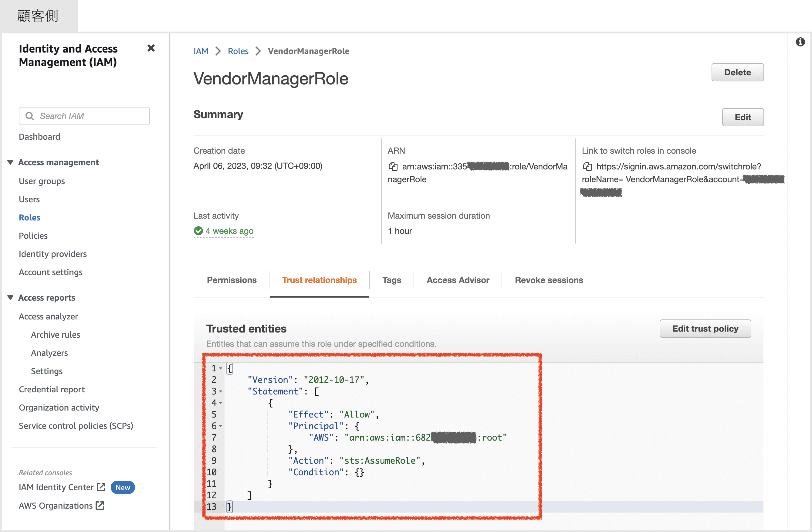Open Account settings in sidebar

[x=50, y=272]
